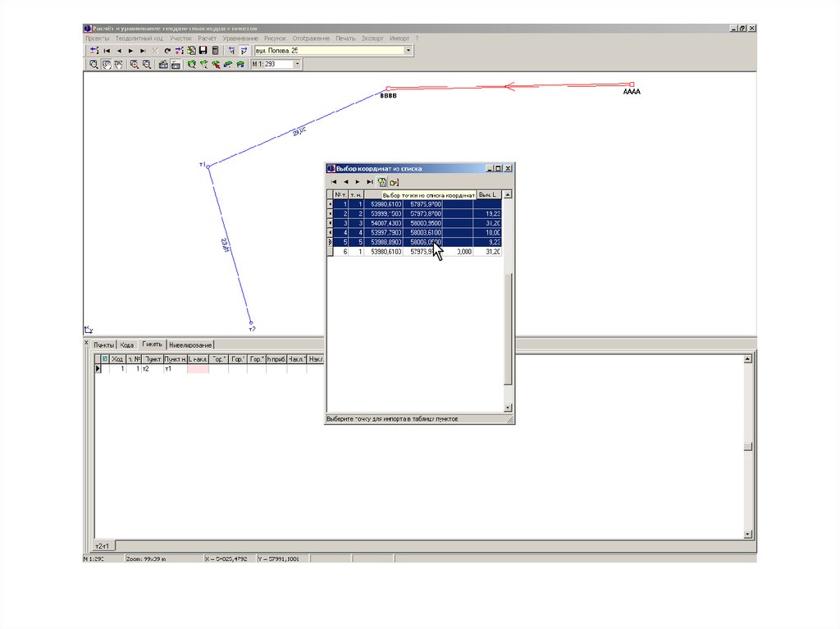Click the calculator icon in toolbar
840x629 pixels.
coord(215,51)
